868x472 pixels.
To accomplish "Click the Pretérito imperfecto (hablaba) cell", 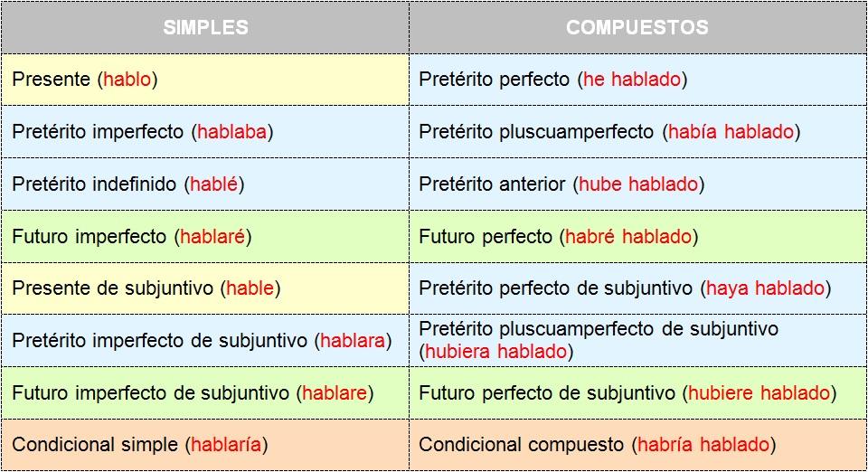I will point(205,132).
